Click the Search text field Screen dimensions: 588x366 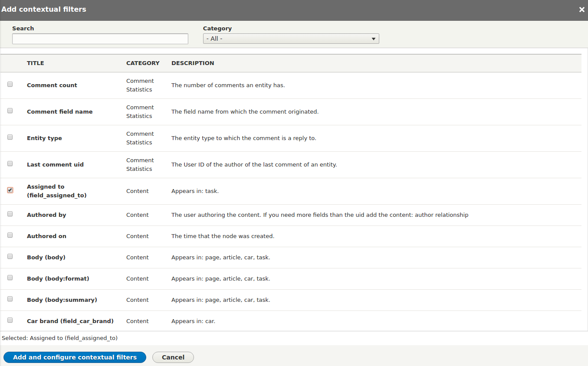100,39
